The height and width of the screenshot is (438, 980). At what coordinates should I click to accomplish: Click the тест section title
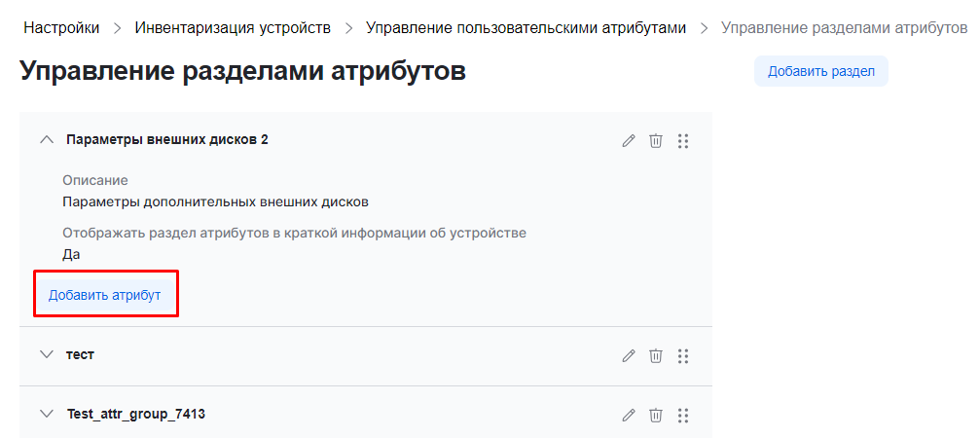(80, 355)
